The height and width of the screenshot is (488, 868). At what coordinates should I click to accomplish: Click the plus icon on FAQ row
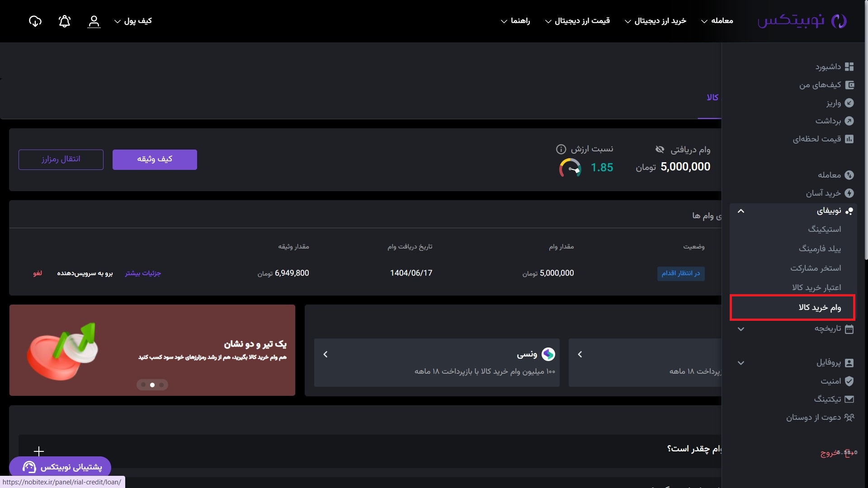[x=39, y=451]
